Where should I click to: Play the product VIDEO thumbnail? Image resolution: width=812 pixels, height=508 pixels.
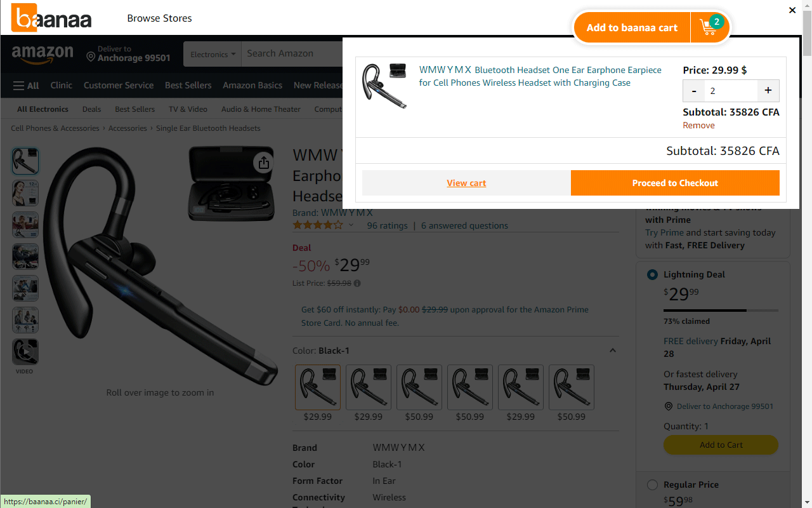pos(25,351)
